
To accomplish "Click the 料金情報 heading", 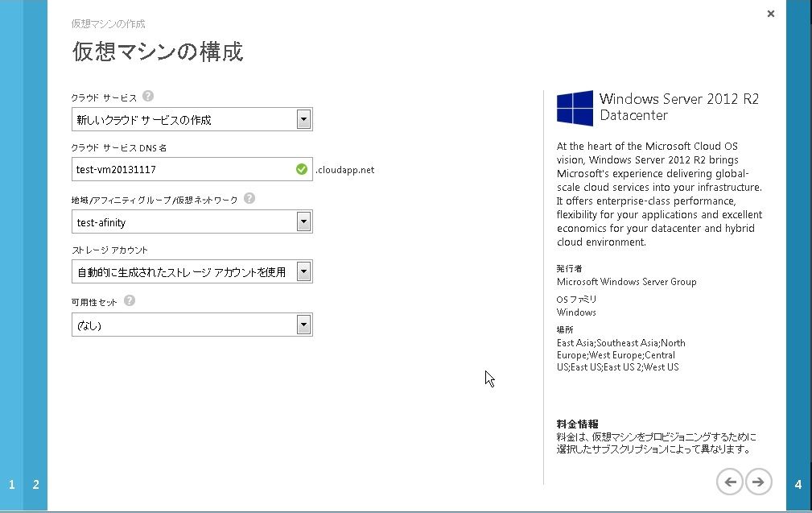I will (x=577, y=424).
